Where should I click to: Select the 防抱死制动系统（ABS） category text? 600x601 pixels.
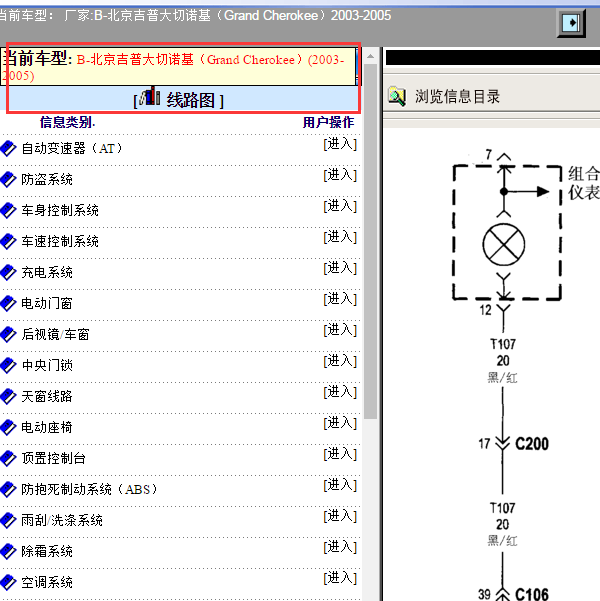90,490
